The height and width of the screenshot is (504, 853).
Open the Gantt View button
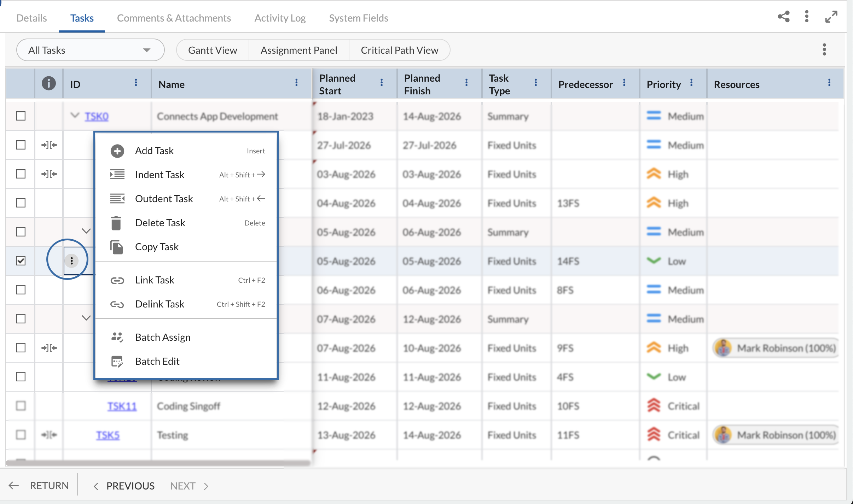tap(213, 50)
